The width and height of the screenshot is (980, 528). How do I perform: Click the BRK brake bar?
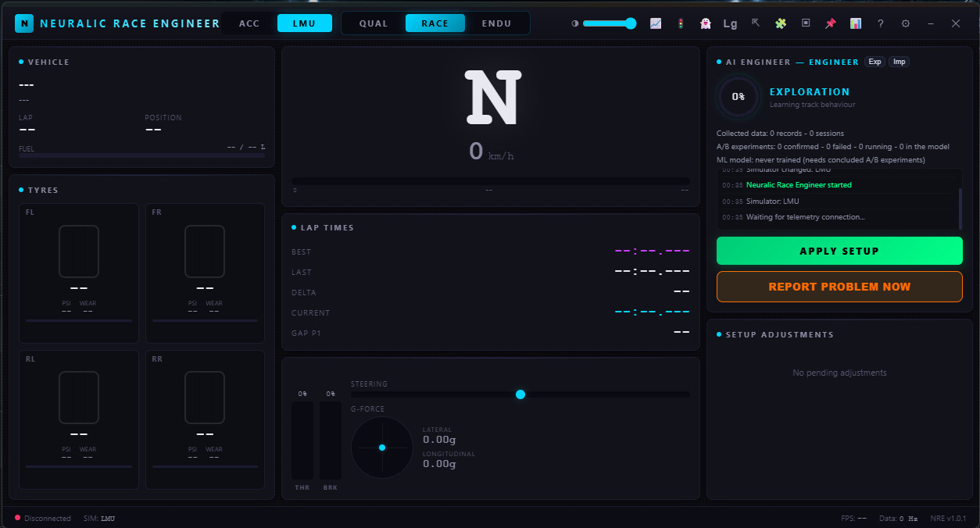pyautogui.click(x=331, y=441)
